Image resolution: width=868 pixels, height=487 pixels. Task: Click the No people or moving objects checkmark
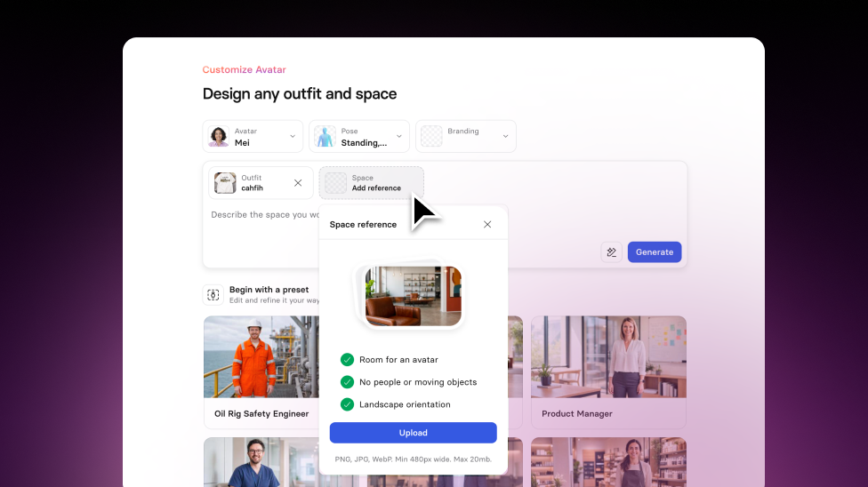tap(347, 382)
